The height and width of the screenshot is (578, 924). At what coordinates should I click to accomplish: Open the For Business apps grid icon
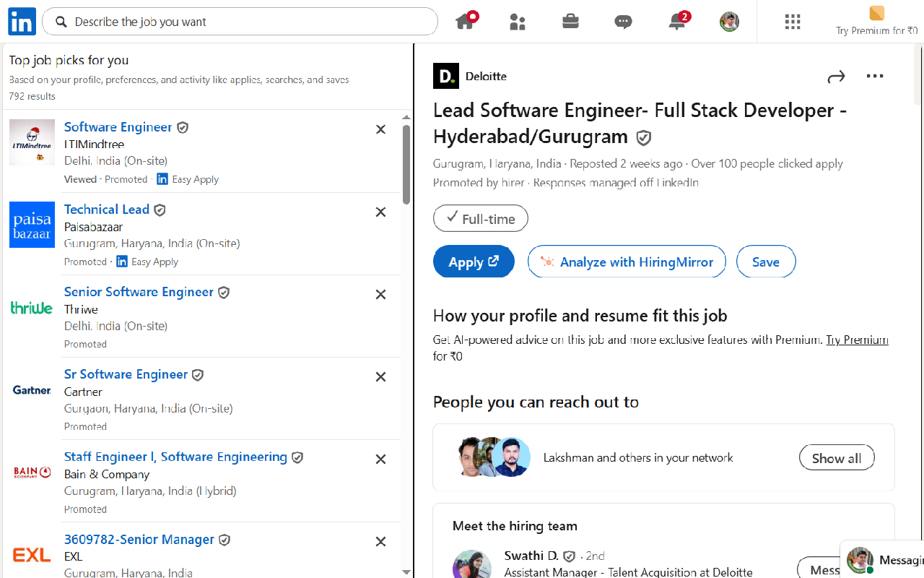(x=792, y=22)
